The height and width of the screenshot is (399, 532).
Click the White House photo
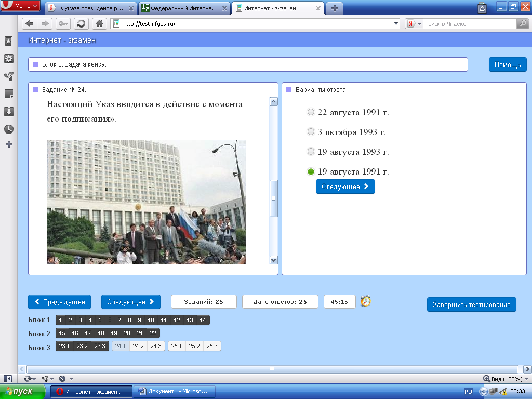click(x=146, y=202)
